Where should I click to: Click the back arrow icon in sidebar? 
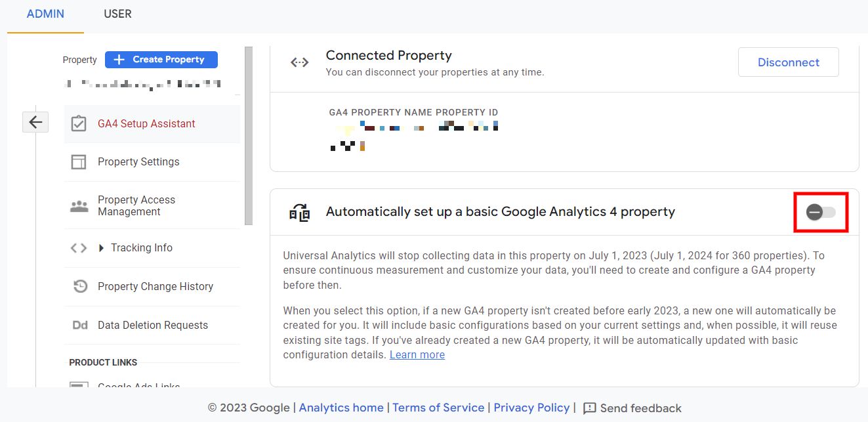click(35, 121)
